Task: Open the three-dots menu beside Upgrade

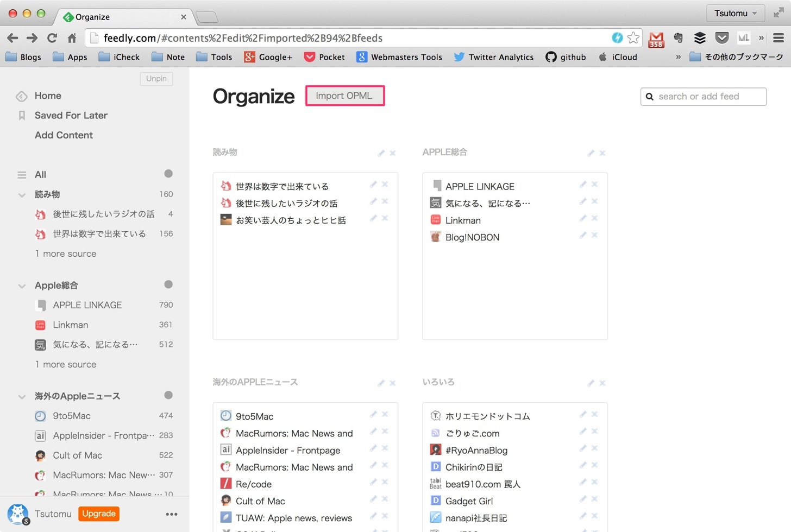Action: click(x=172, y=514)
